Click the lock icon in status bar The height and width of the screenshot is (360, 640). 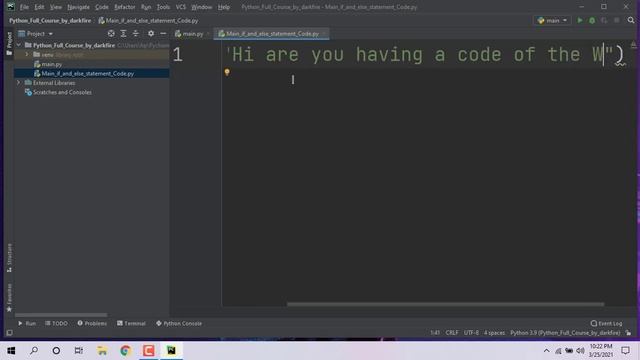[x=629, y=333]
